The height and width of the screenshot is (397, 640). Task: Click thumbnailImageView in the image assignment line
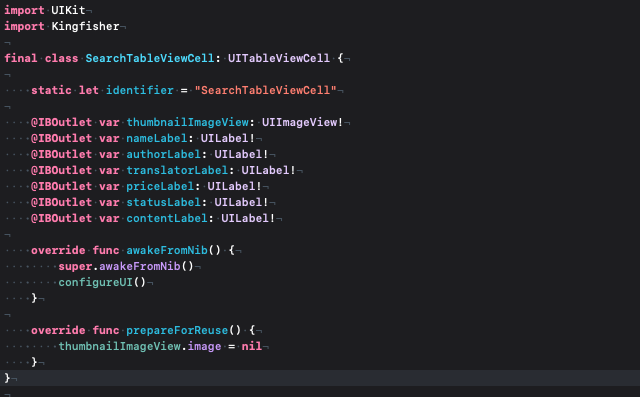click(x=120, y=346)
